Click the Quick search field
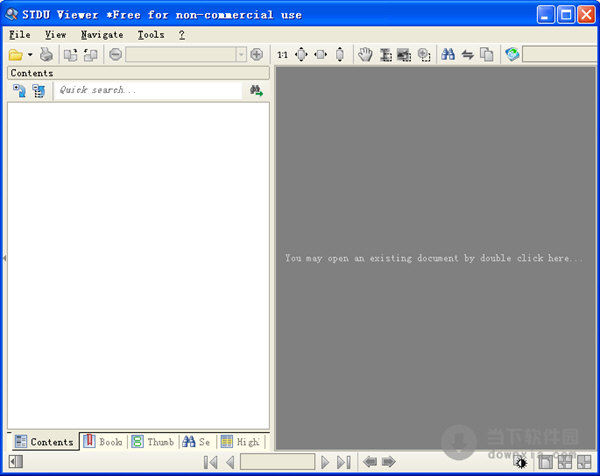Image resolution: width=600 pixels, height=476 pixels. tap(148, 90)
